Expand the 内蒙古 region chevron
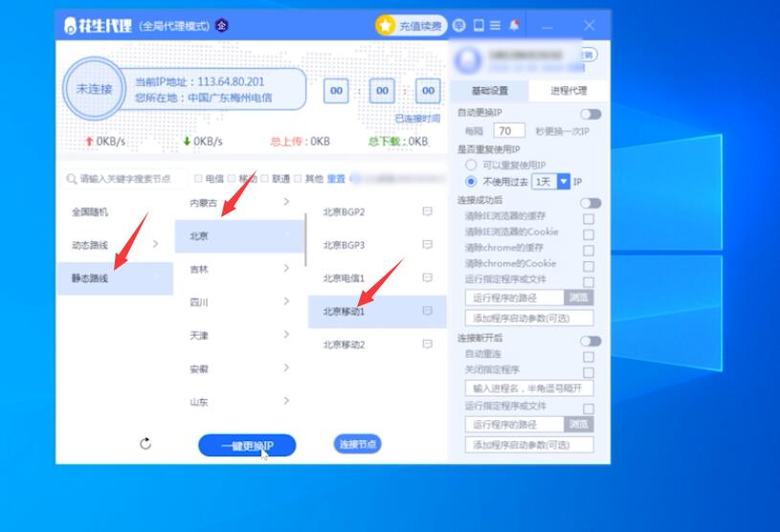 point(286,201)
